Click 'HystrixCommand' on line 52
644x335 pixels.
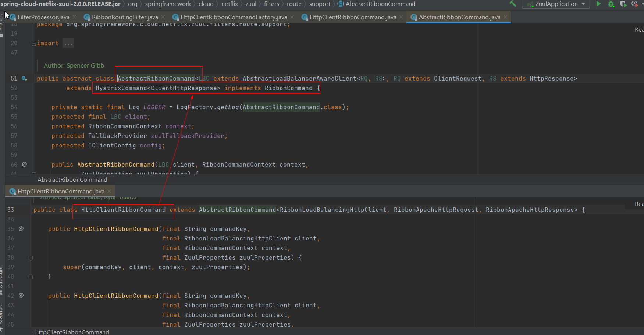coord(121,88)
